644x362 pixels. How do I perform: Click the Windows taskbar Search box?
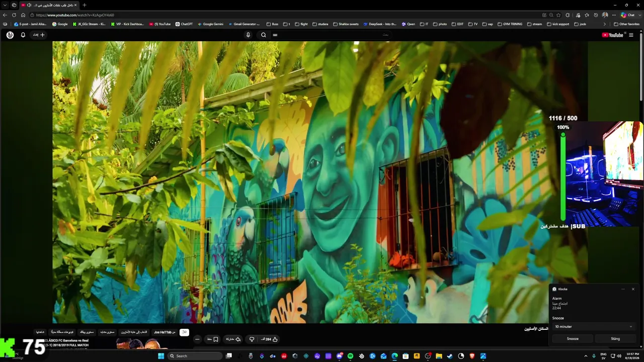coord(195,356)
